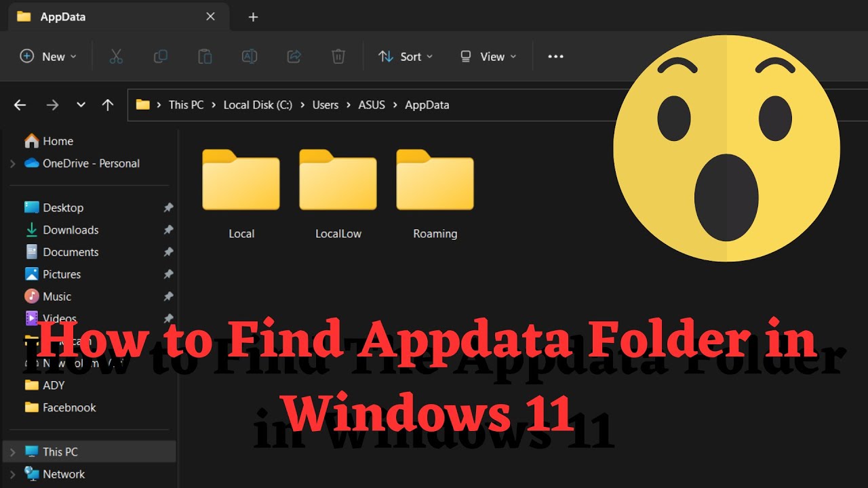This screenshot has height=488, width=868.
Task: Unpin Music using its pin icon
Action: (168, 296)
